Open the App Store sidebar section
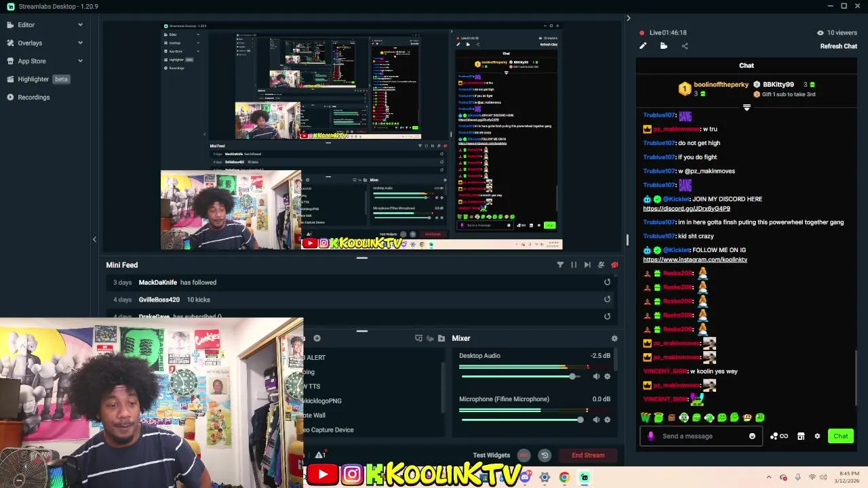This screenshot has height=488, width=868. [32, 61]
